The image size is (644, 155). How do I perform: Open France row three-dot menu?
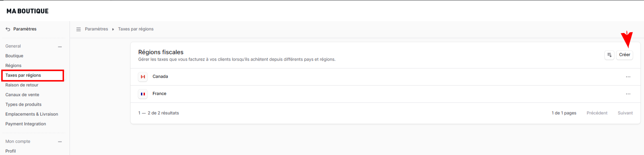[x=628, y=94]
